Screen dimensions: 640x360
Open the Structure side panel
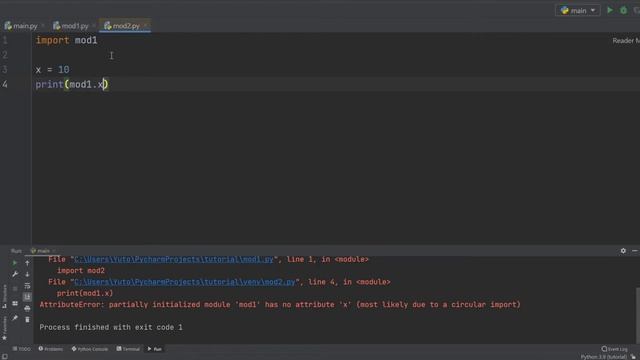click(4, 296)
